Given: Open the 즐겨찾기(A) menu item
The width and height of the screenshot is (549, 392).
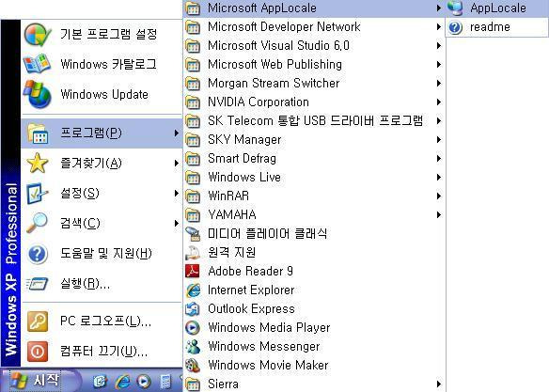Looking at the screenshot, I should pyautogui.click(x=102, y=164).
